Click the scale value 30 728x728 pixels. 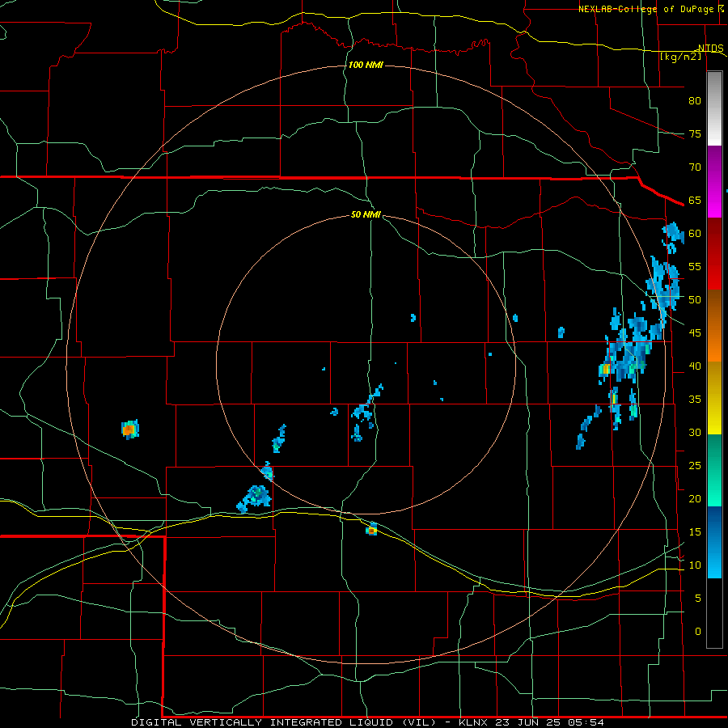695,432
